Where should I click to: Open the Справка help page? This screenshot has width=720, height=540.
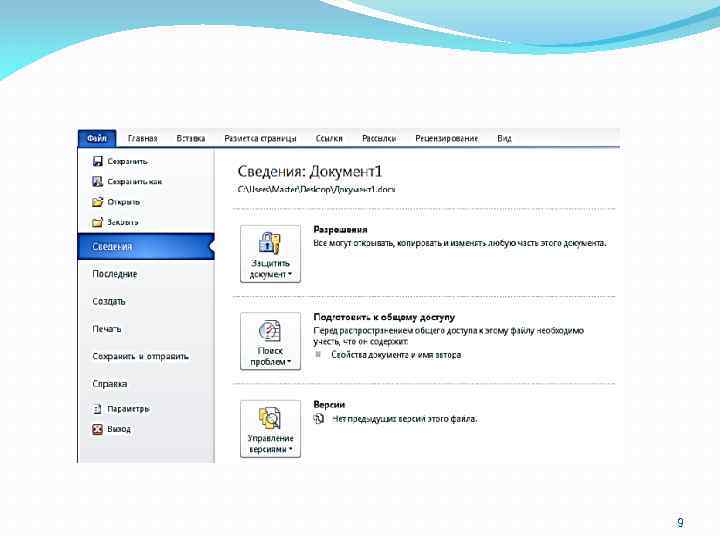click(x=110, y=384)
